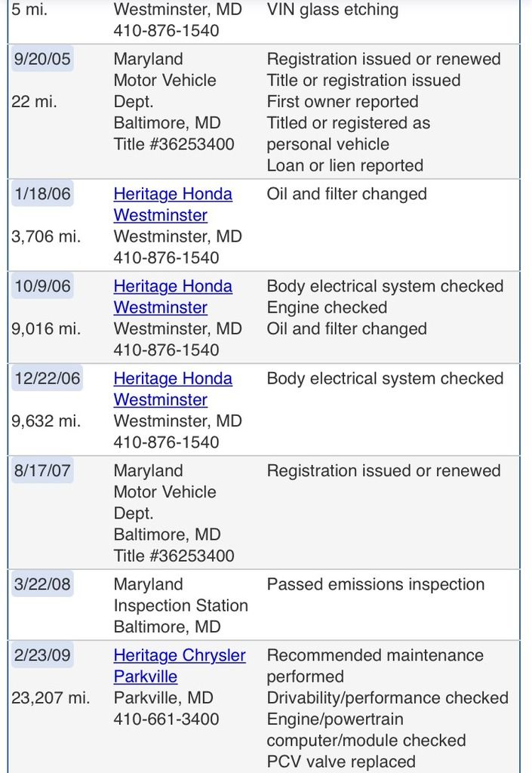Open Heritage Honda Westminster link in 1/18/06 row
Screen dimensions: 532x773
coord(173,205)
